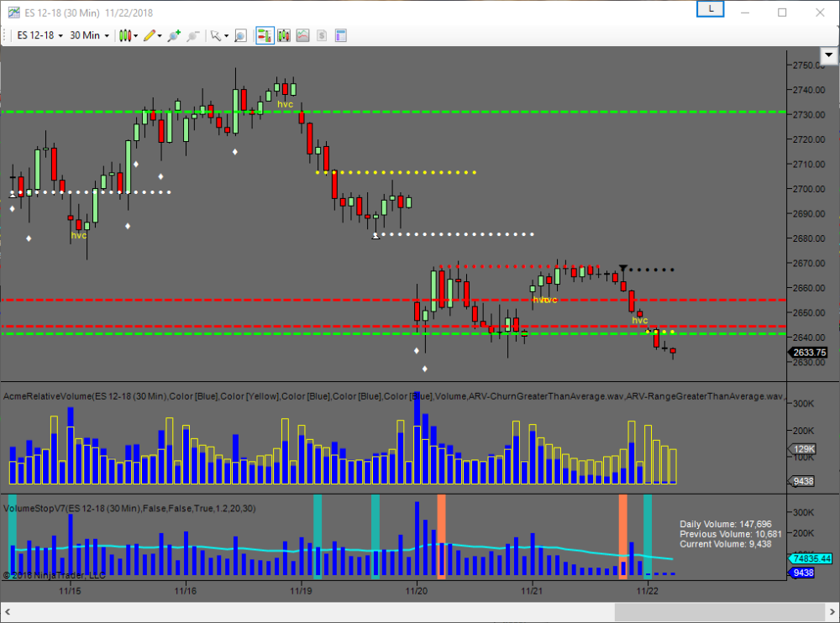Open the Data Series candlestick icon
Screen dimensions: 840x623
(x=284, y=35)
